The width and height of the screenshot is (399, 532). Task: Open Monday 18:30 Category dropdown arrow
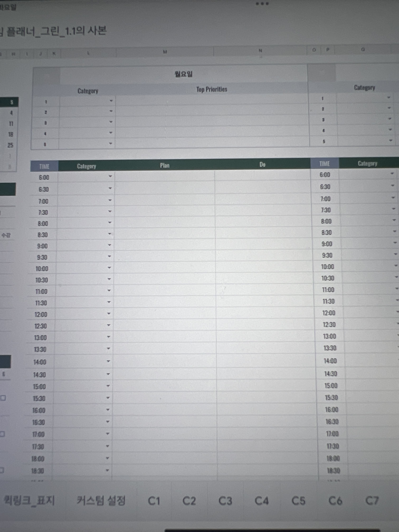point(107,470)
